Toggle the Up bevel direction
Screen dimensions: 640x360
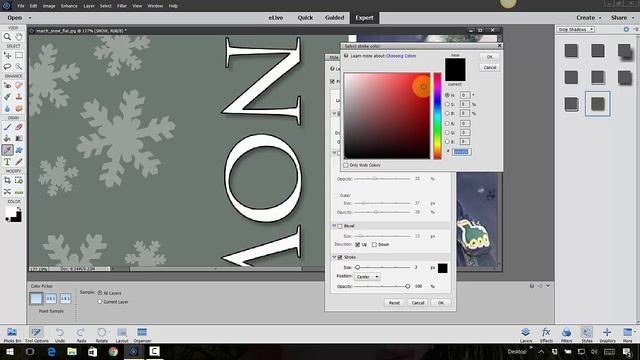358,244
